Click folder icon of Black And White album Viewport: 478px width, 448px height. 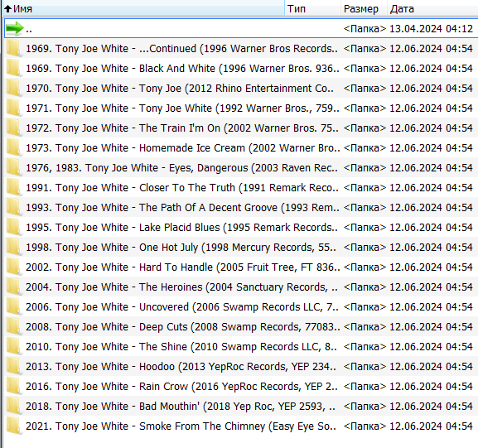click(x=14, y=68)
